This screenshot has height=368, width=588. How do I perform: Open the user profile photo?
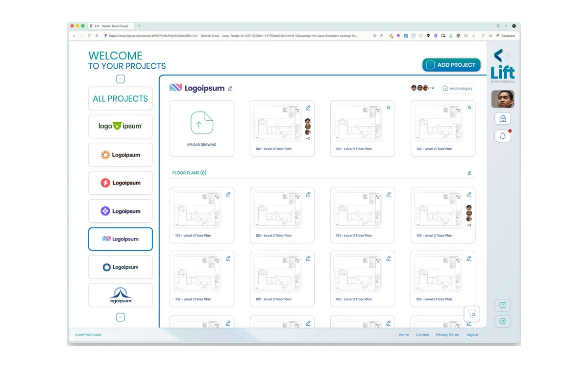click(x=503, y=99)
